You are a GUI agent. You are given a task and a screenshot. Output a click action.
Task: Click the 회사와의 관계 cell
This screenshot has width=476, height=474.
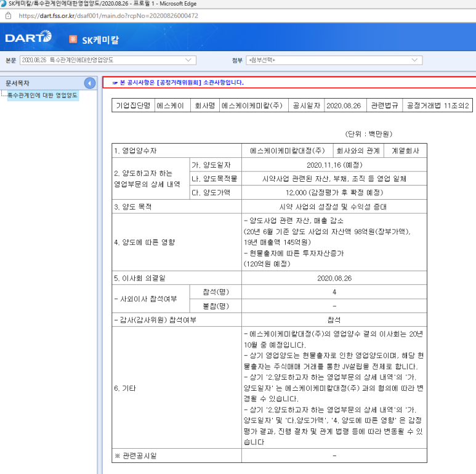point(358,151)
